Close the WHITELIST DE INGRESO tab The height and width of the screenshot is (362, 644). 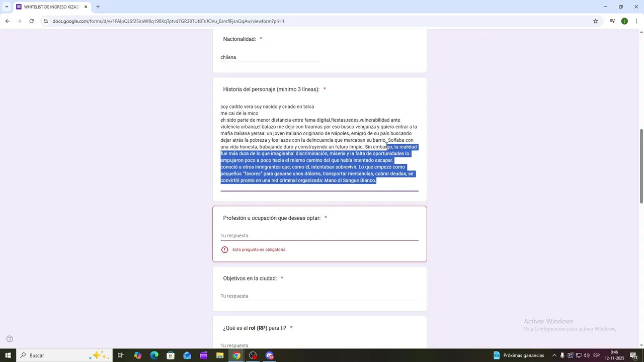coord(86,7)
